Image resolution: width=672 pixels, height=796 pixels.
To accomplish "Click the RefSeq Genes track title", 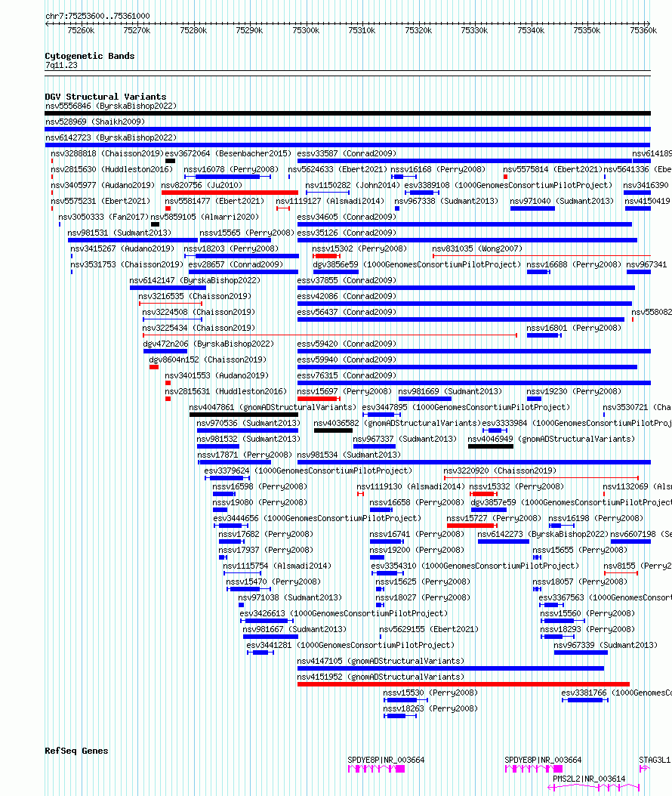I will (x=77, y=751).
